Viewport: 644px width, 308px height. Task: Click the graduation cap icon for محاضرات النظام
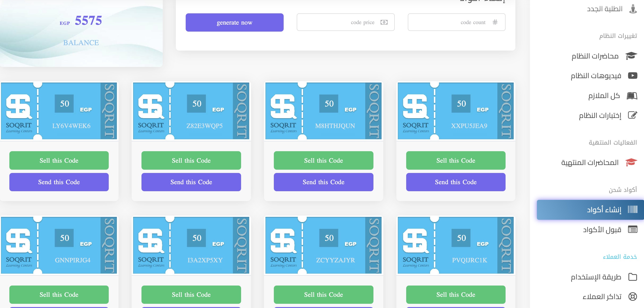(x=631, y=55)
